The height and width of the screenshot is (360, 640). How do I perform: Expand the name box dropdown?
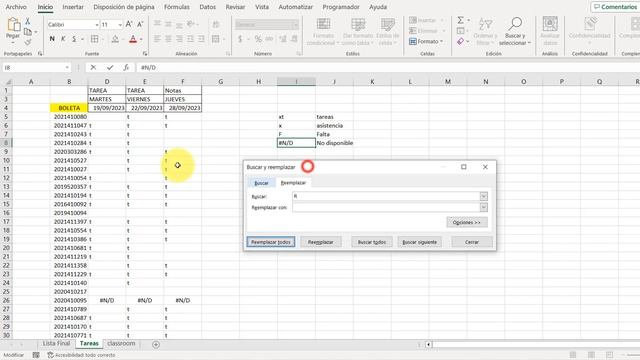67,68
